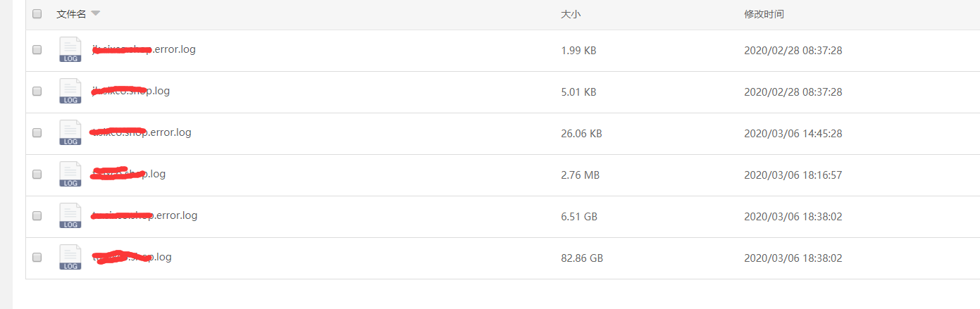Check the box for the 6.51 GB error log
Screen dimensions: 980x309
(x=37, y=215)
